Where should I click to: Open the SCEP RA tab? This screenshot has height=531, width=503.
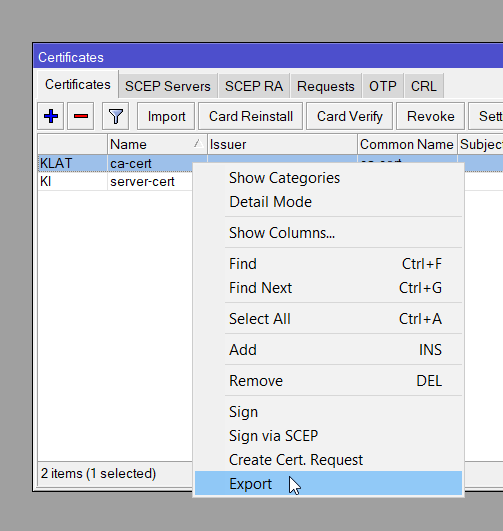point(254,86)
